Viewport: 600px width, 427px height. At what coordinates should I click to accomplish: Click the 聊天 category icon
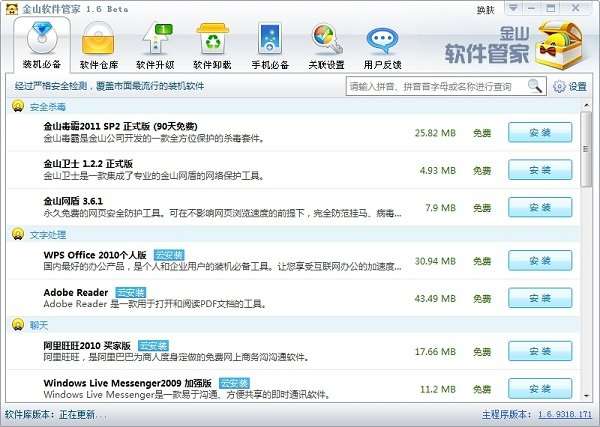18,324
